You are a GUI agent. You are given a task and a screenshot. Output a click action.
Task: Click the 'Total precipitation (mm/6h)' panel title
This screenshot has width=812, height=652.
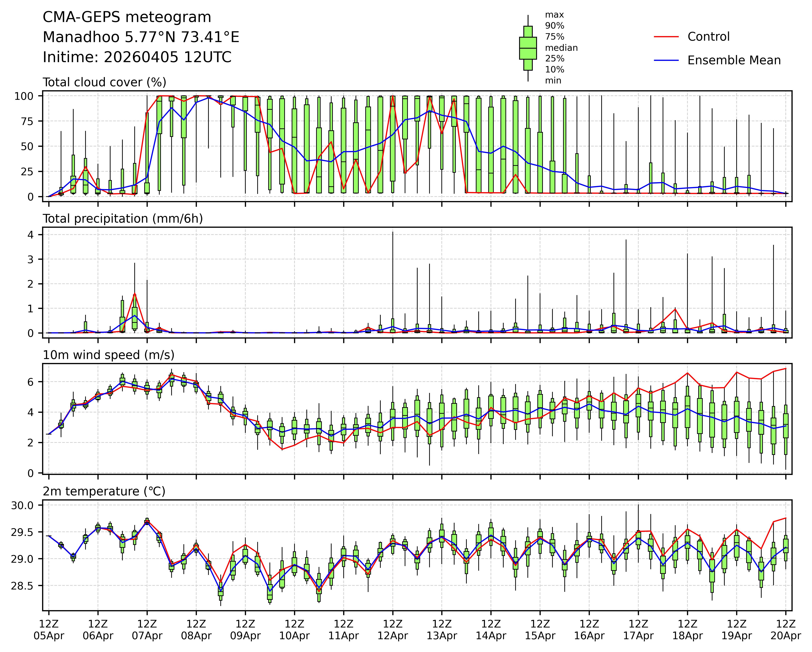pyautogui.click(x=123, y=219)
